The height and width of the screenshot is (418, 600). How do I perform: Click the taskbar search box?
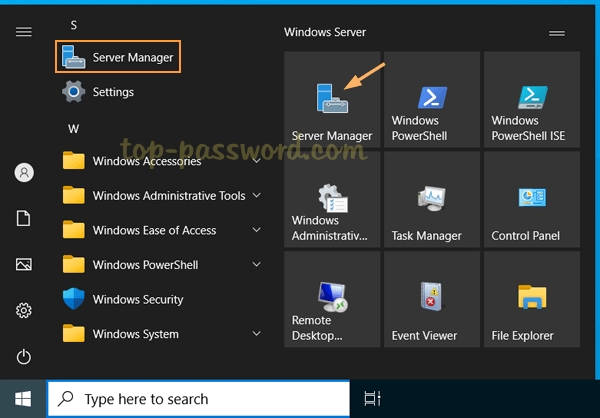point(200,399)
